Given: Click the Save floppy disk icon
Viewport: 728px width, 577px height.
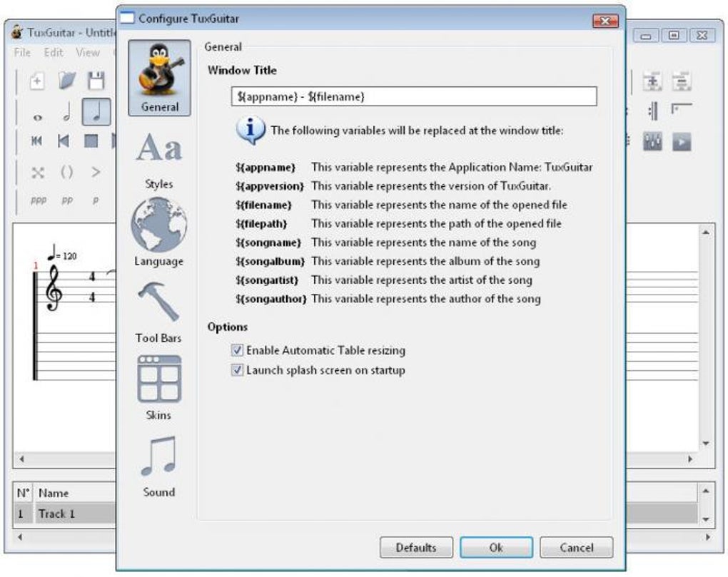Looking at the screenshot, I should tap(96, 81).
